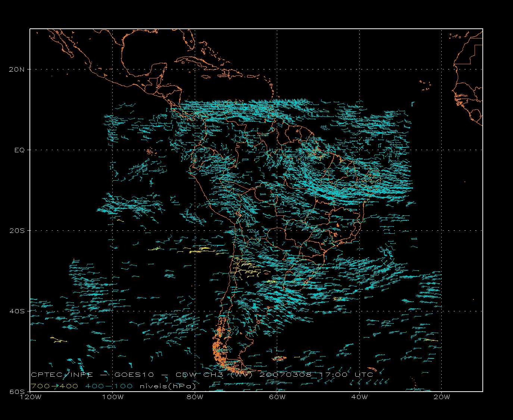This screenshot has width=513, height=420.
Task: Click the EQ latitude label
Action: click(20, 150)
